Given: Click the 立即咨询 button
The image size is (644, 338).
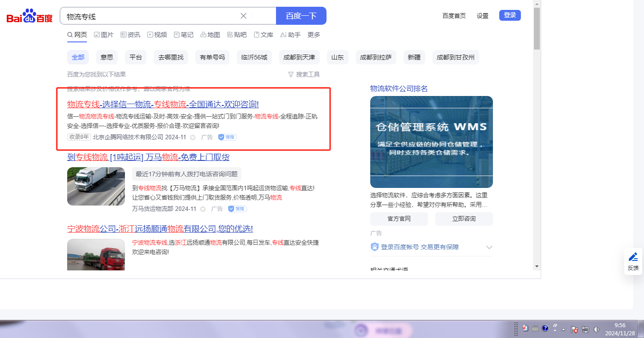Looking at the screenshot, I should pyautogui.click(x=464, y=219).
